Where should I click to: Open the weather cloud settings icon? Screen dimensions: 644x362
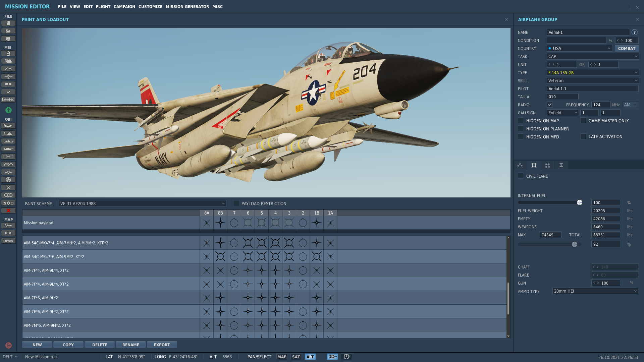pyautogui.click(x=8, y=61)
